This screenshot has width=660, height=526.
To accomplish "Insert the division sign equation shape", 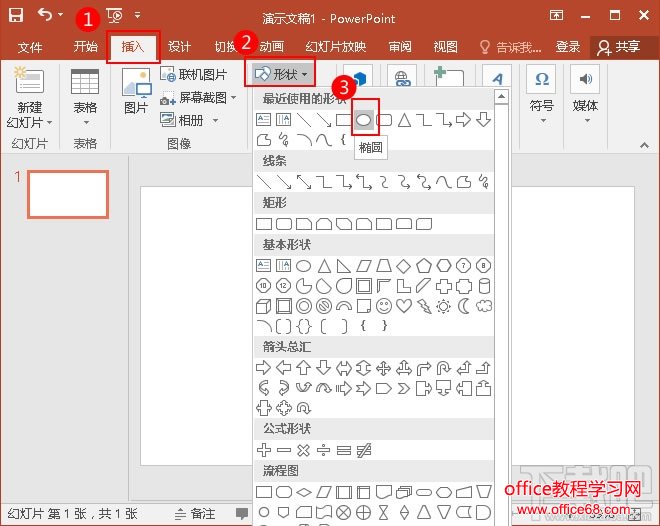I will click(x=324, y=450).
